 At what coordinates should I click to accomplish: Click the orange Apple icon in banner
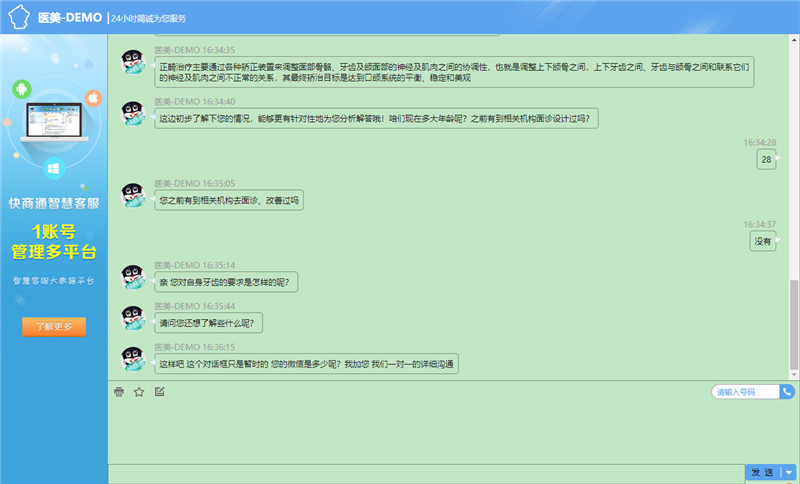point(92,98)
